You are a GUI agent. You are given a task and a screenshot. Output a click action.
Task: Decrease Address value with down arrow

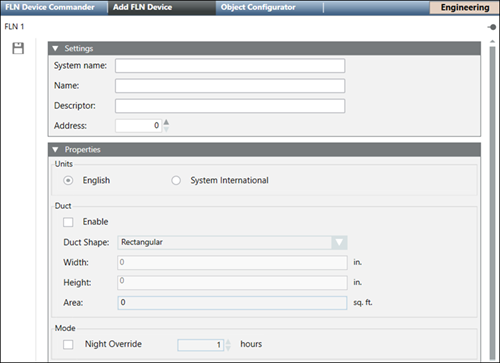point(166,129)
